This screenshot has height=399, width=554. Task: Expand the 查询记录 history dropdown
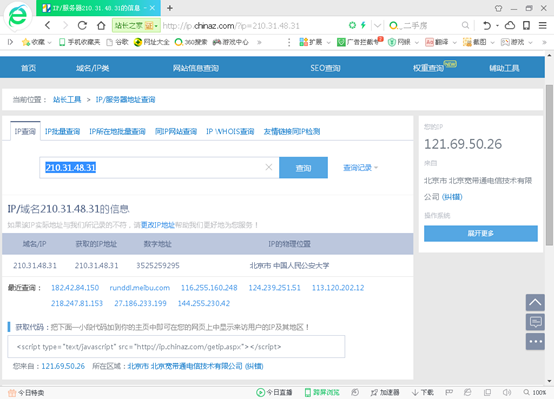coord(360,168)
